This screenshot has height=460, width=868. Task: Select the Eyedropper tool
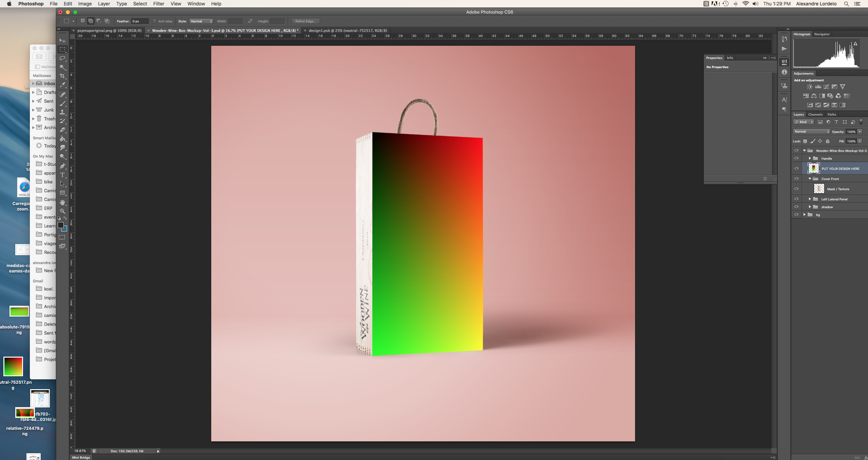pos(62,85)
